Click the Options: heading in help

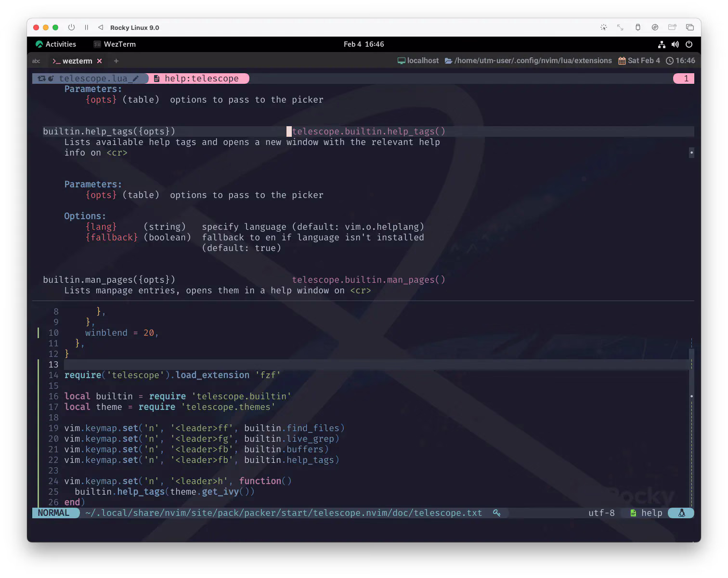85,216
